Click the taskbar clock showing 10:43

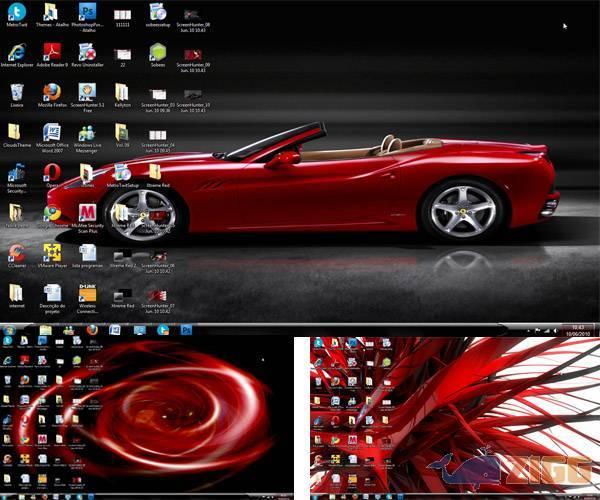[x=577, y=328]
